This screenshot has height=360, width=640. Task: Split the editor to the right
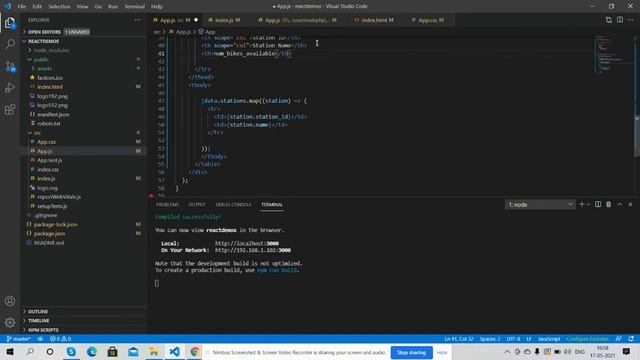(620, 20)
